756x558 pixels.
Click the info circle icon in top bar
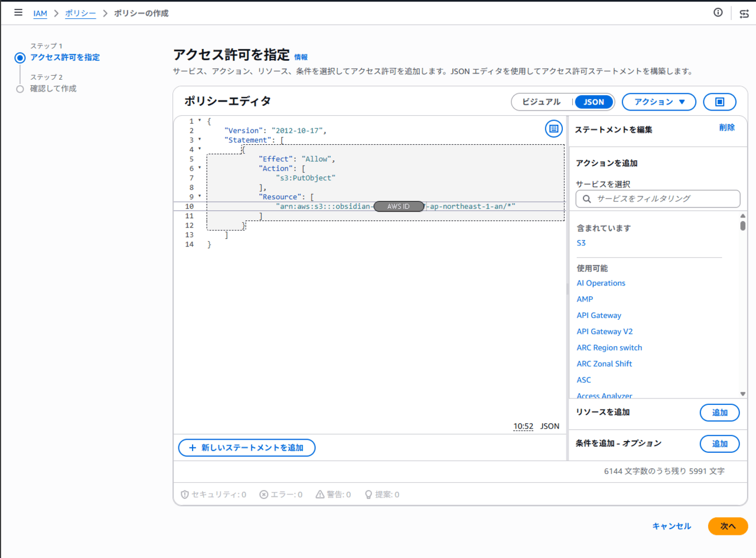click(x=718, y=12)
